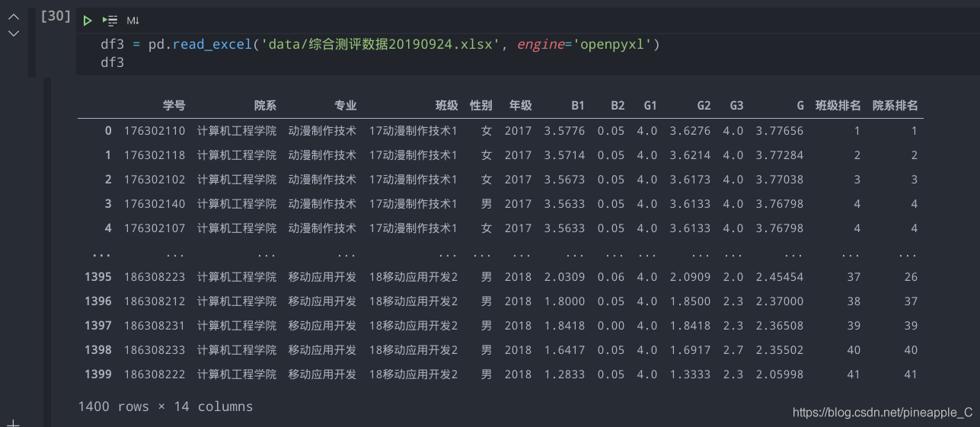980x427 pixels.
Task: Click the G value 2.45454
Action: coord(780,277)
